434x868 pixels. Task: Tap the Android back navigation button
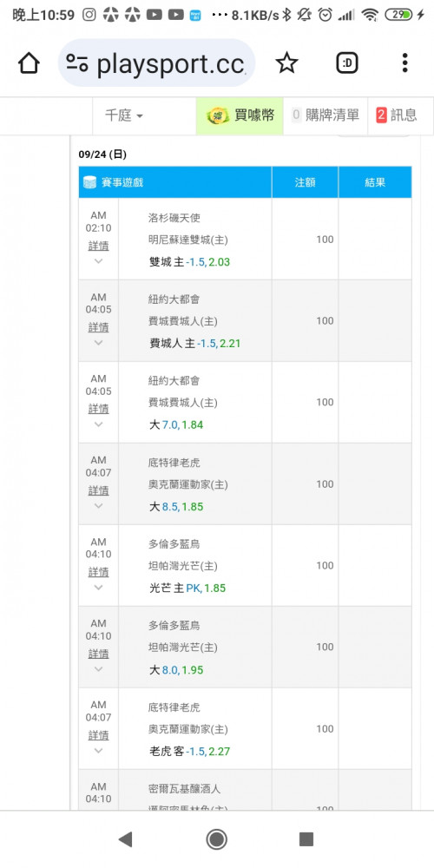(126, 839)
